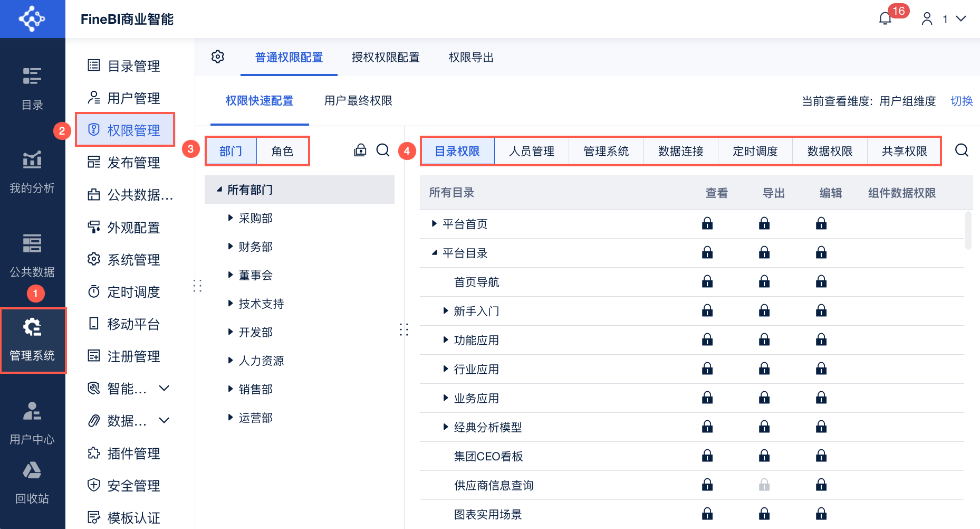
Task: Click the 切换 dimension link
Action: (x=962, y=101)
